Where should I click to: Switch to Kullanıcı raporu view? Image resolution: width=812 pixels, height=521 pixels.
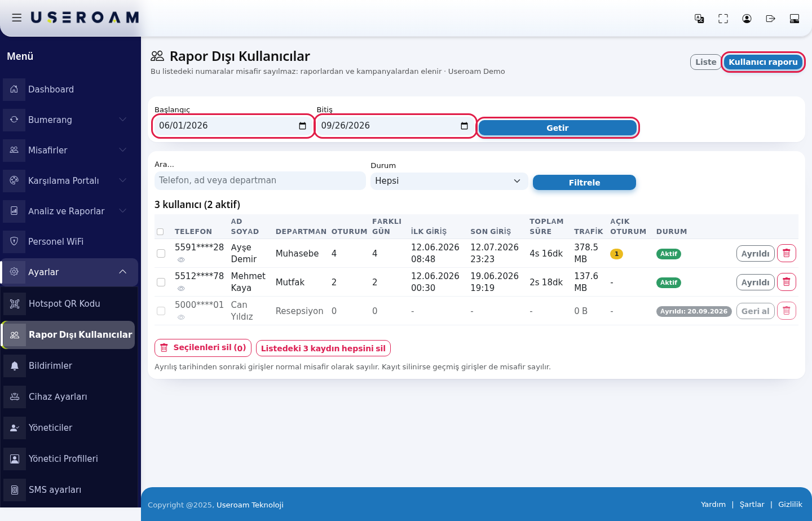tap(763, 62)
